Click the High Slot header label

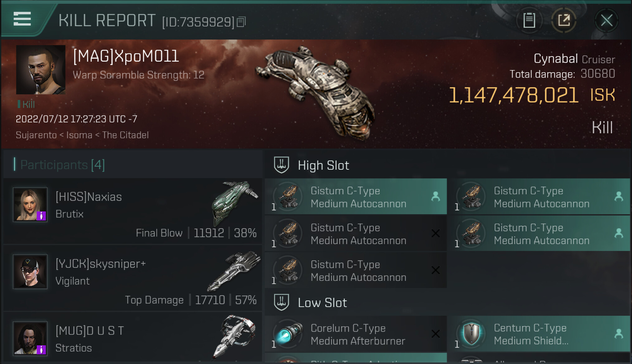tap(323, 165)
